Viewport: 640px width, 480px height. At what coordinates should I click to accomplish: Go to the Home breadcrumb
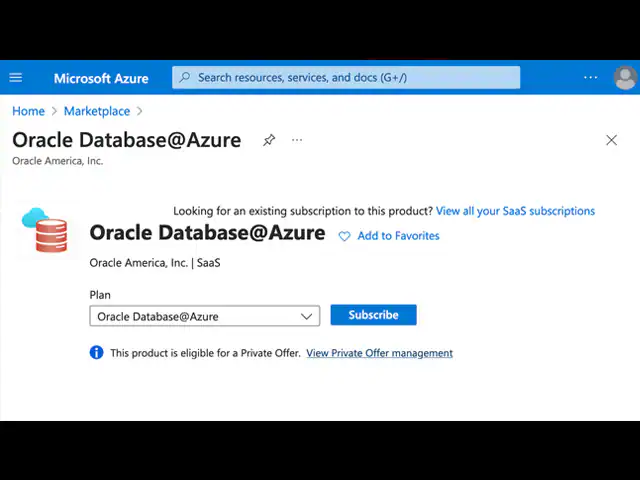click(x=28, y=111)
